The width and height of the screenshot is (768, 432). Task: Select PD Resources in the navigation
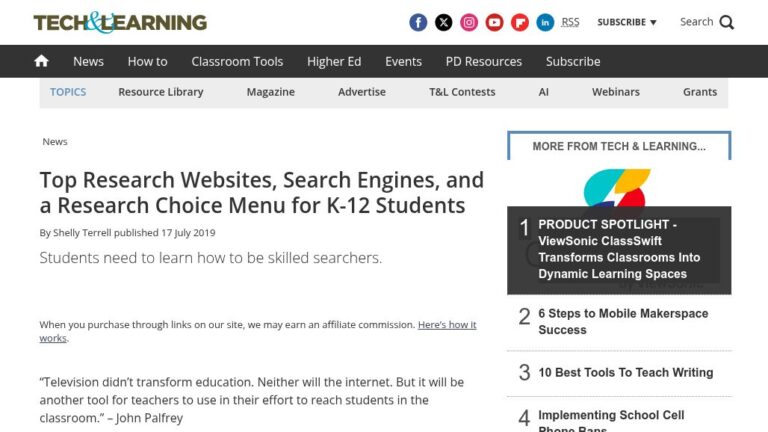[x=483, y=61]
